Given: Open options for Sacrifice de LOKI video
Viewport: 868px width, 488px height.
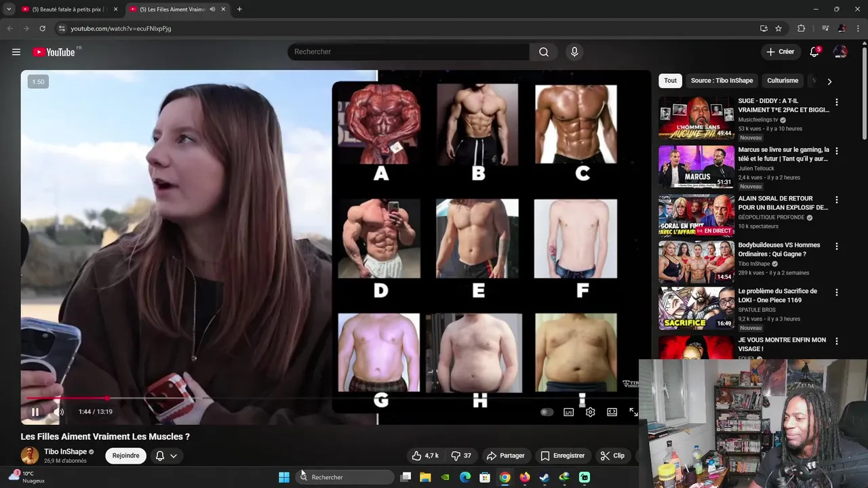Looking at the screenshot, I should point(836,293).
